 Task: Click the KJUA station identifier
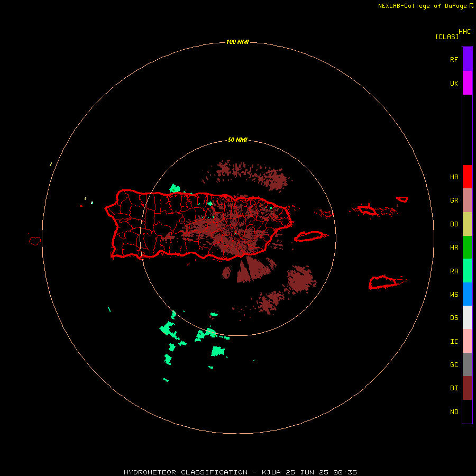271,472
